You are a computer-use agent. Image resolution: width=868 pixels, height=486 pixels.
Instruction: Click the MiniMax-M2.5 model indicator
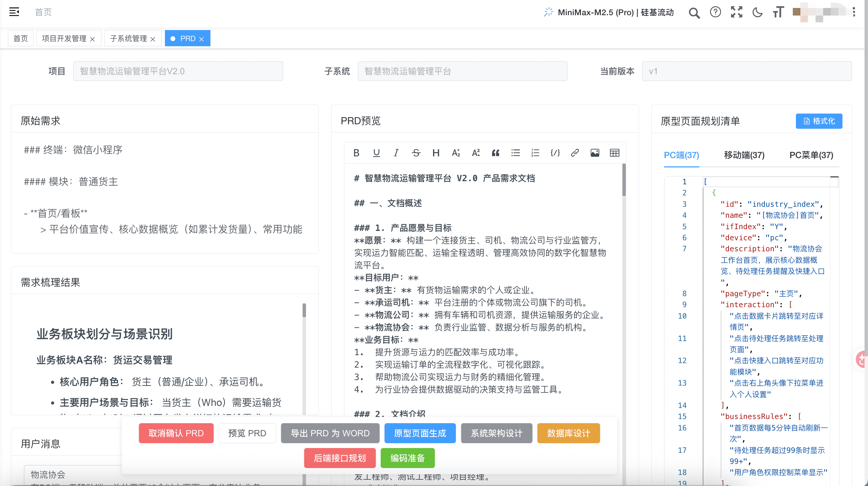pyautogui.click(x=609, y=12)
